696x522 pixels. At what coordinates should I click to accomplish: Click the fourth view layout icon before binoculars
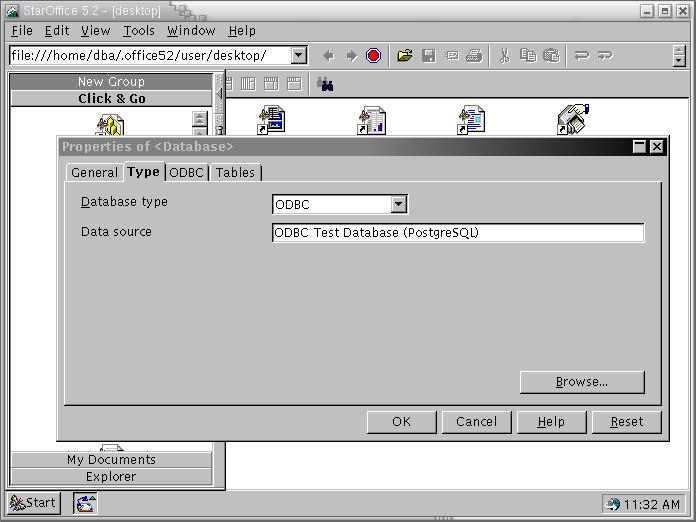pyautogui.click(x=294, y=83)
